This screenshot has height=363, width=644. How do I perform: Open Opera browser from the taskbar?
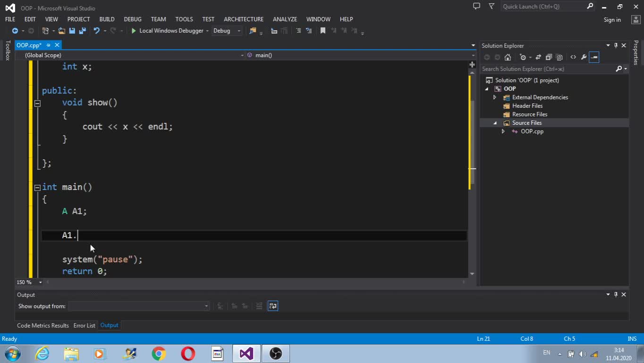188,354
